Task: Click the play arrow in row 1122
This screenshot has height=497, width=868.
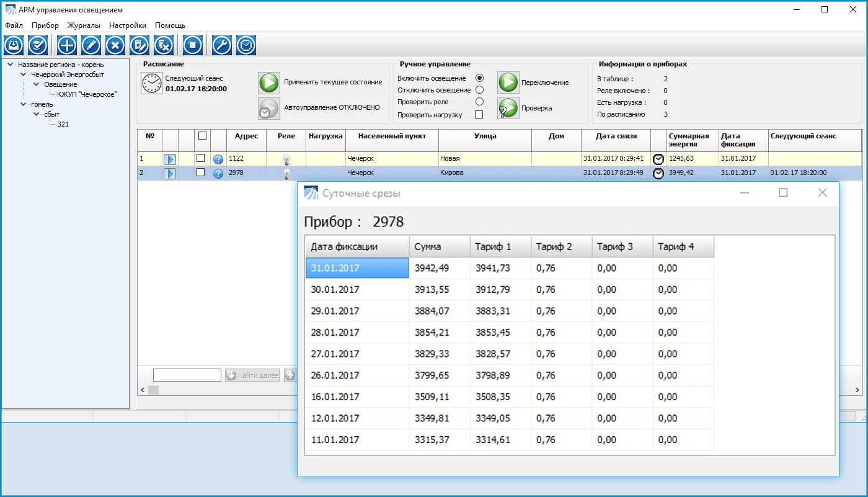Action: 170,159
